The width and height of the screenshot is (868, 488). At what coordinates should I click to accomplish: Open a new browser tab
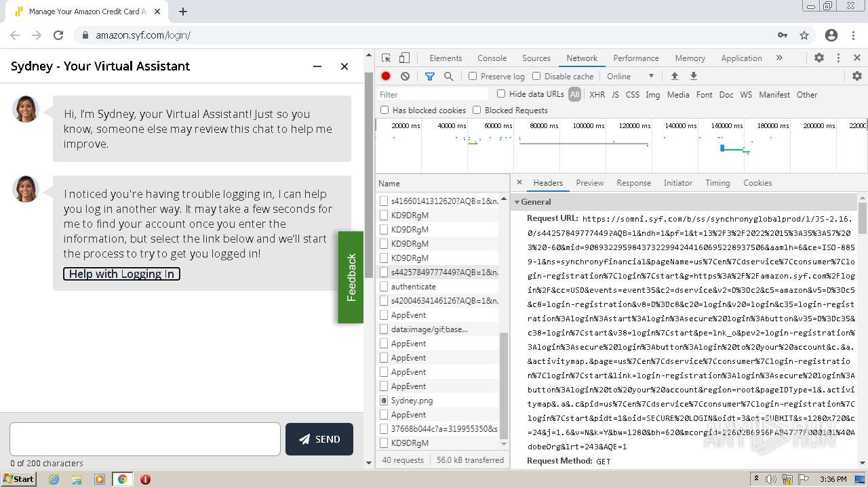(183, 12)
